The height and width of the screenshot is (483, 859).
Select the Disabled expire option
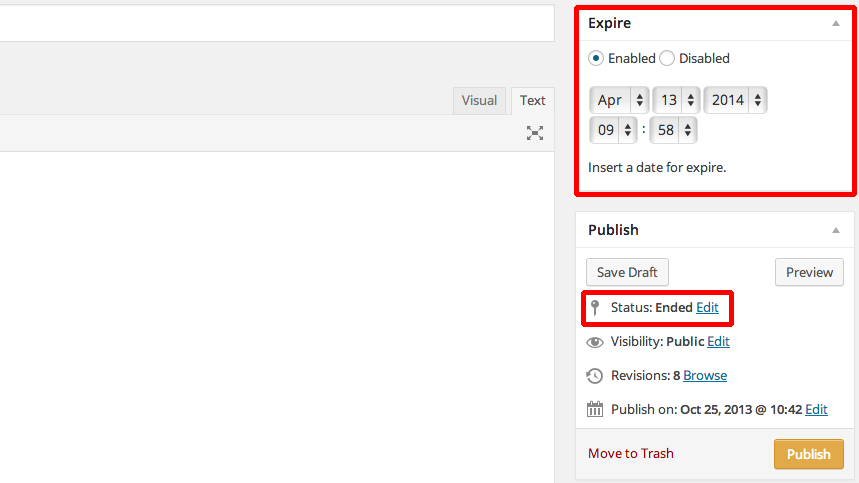tap(668, 58)
